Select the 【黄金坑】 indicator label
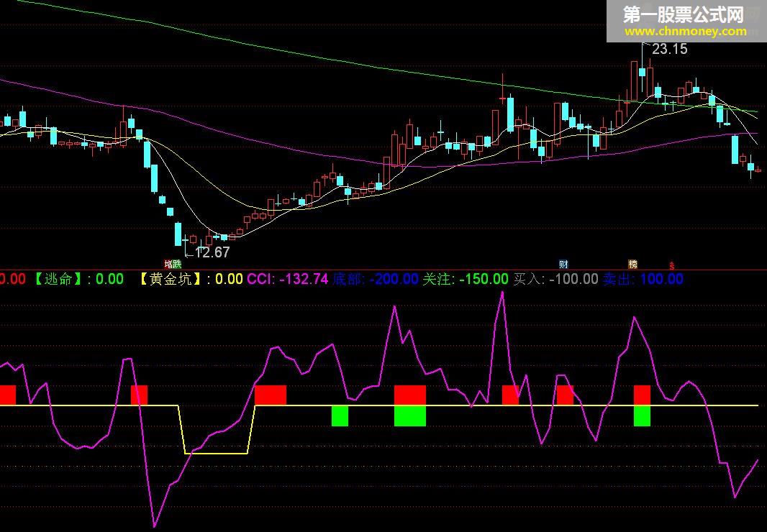The height and width of the screenshot is (532, 767). (x=170, y=279)
